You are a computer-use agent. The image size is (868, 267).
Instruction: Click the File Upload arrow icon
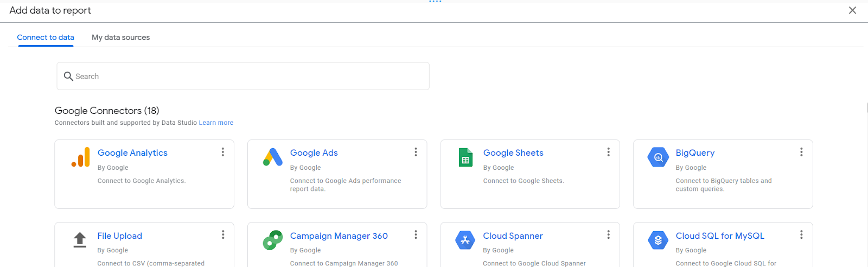[x=80, y=239]
